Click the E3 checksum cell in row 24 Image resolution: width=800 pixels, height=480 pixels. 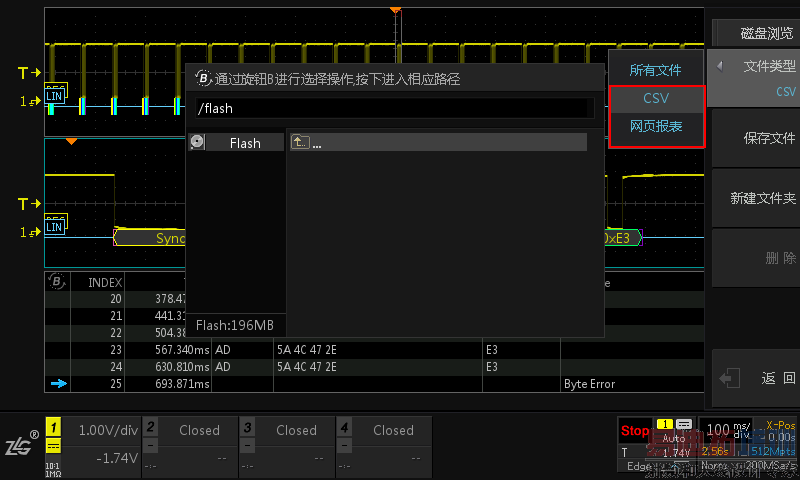point(491,367)
